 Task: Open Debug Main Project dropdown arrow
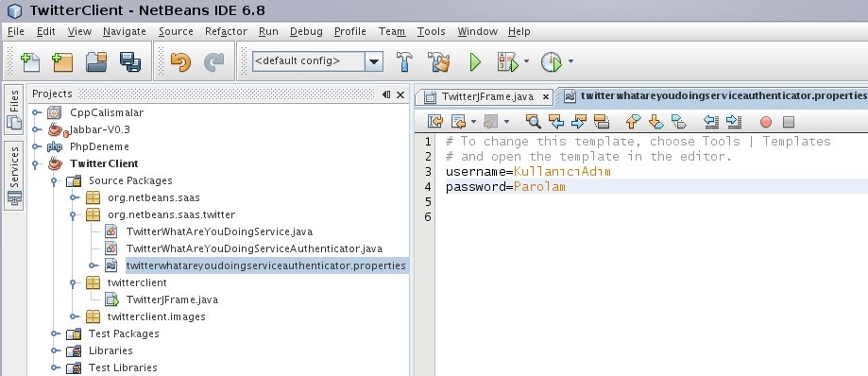[526, 61]
